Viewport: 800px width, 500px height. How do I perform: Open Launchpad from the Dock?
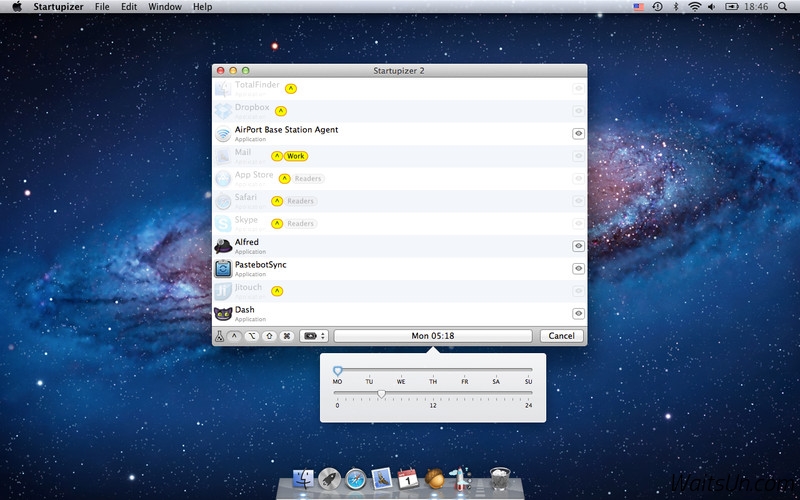click(x=330, y=480)
